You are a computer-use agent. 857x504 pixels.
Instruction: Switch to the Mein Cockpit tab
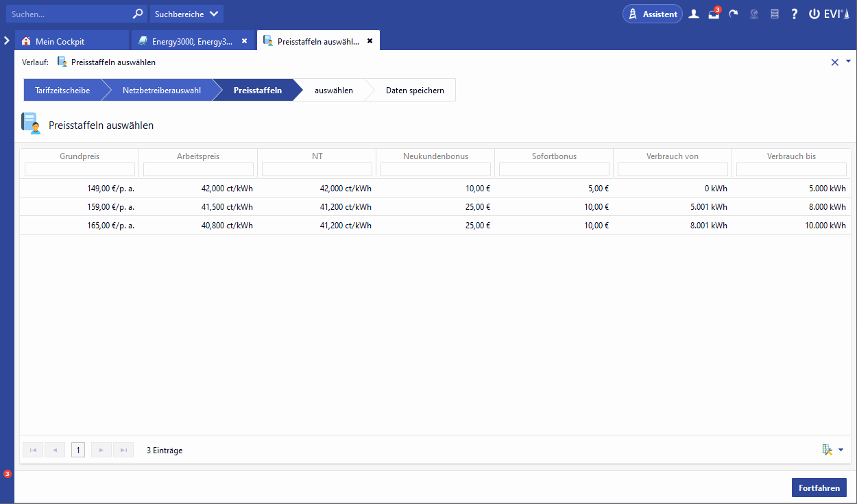[x=60, y=41]
